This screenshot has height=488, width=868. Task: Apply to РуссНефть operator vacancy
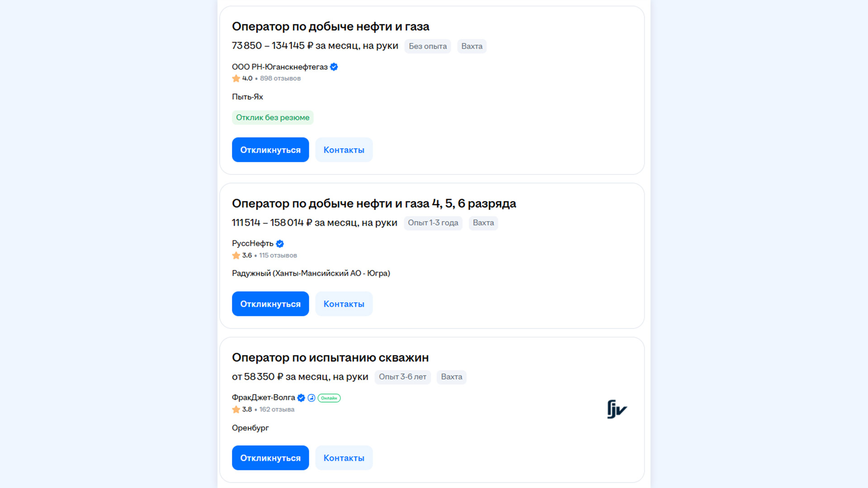coord(270,304)
